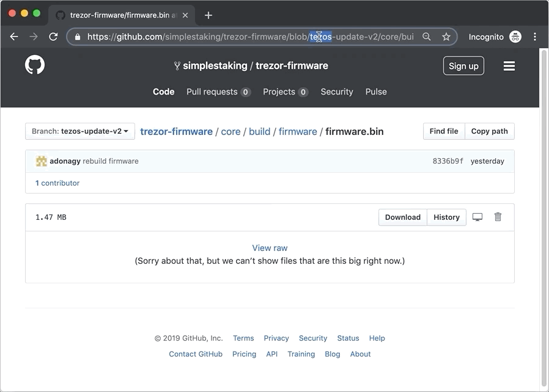Click the Copy path button
Screen dimensions: 549x392
[489, 131]
